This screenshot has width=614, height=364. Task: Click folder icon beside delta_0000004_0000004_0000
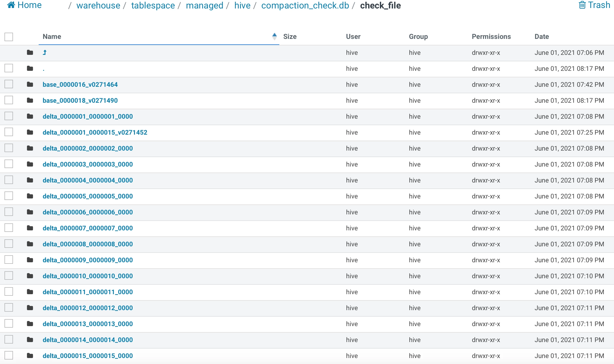(30, 180)
